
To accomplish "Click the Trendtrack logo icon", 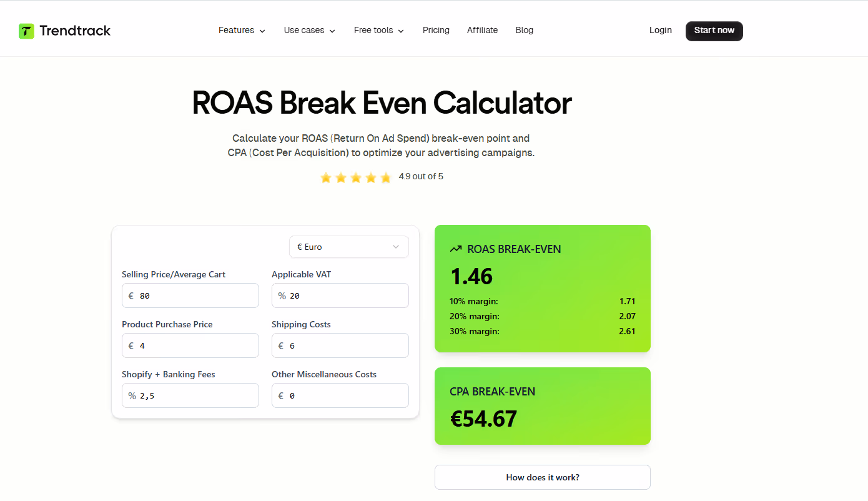I will (26, 30).
